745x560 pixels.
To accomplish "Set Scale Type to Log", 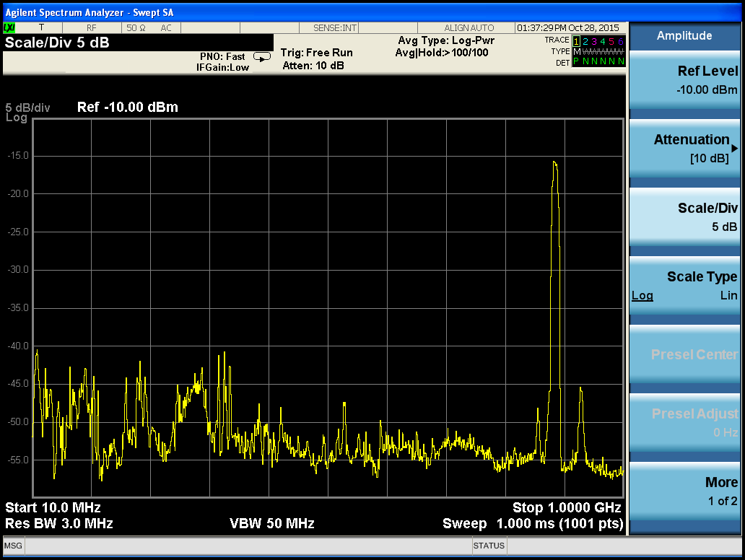I will point(642,295).
